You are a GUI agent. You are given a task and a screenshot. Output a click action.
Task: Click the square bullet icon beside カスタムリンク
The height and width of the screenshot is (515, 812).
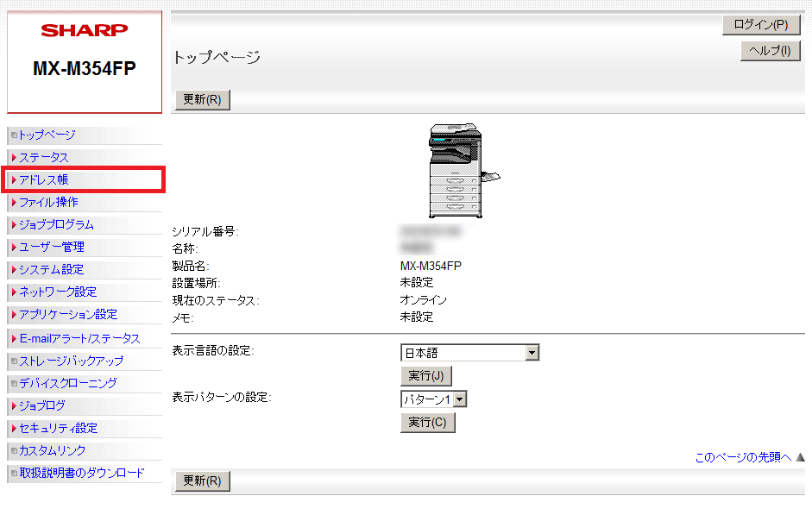pos(14,450)
